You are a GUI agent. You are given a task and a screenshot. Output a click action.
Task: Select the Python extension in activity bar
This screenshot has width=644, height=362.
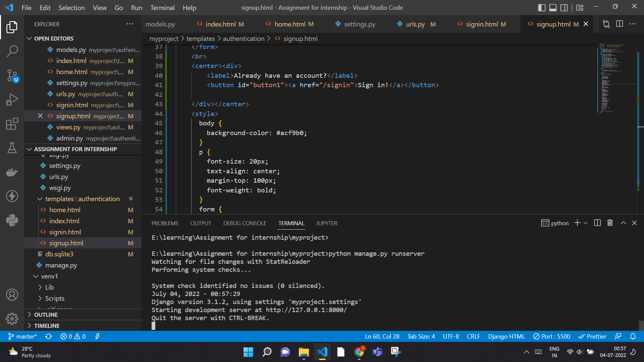click(12, 220)
